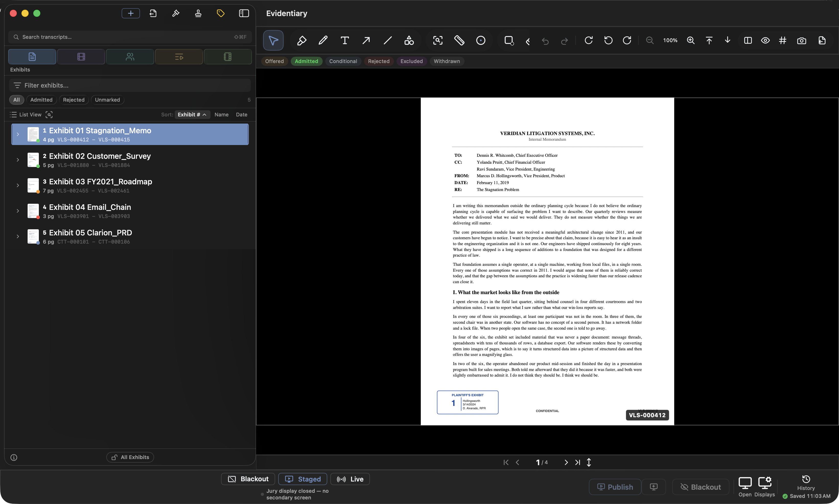
Task: Zoom out the document
Action: pyautogui.click(x=650, y=40)
